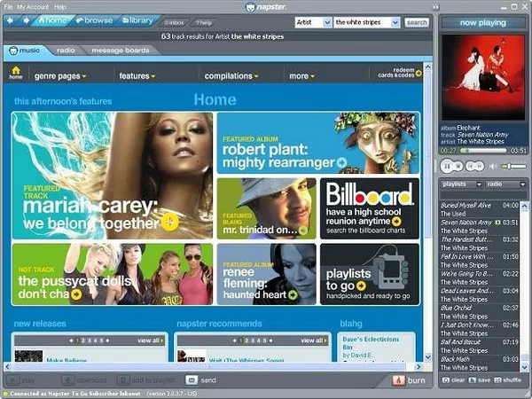Go to page 3 of new releases

coord(90,340)
